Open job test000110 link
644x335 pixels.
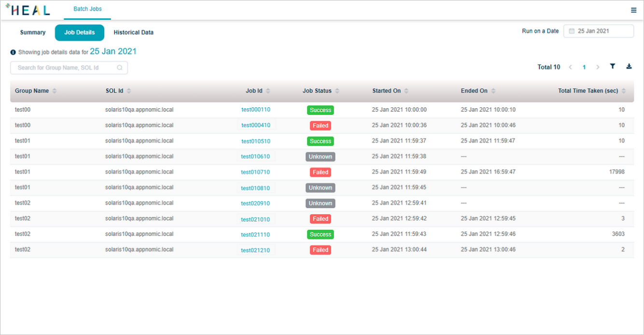tap(256, 110)
